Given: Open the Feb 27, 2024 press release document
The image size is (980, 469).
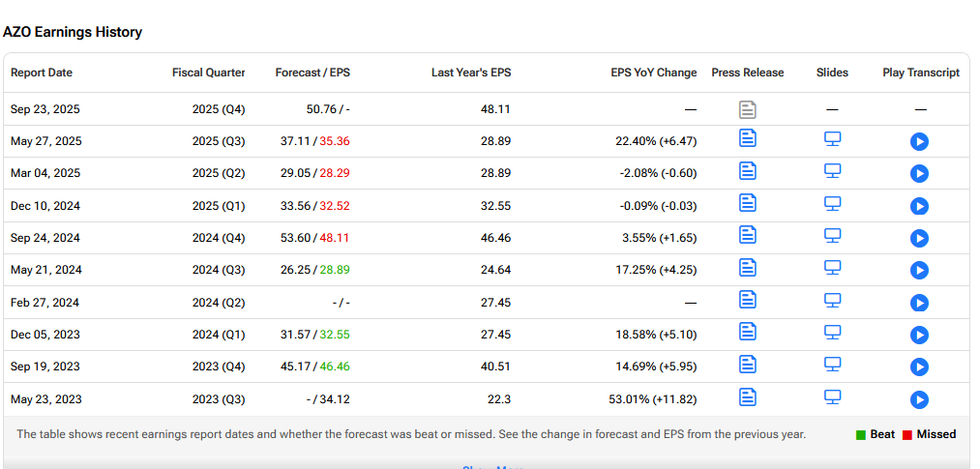Looking at the screenshot, I should [x=748, y=299].
